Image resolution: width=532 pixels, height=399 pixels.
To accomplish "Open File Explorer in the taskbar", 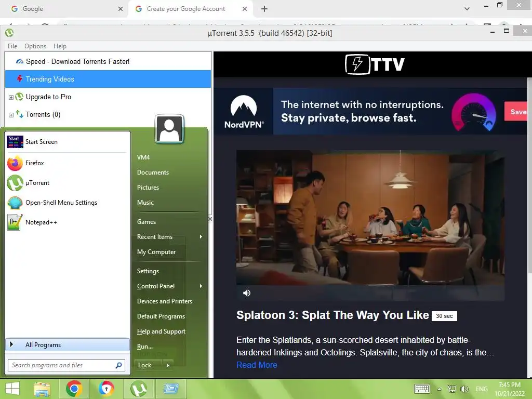I will click(42, 389).
